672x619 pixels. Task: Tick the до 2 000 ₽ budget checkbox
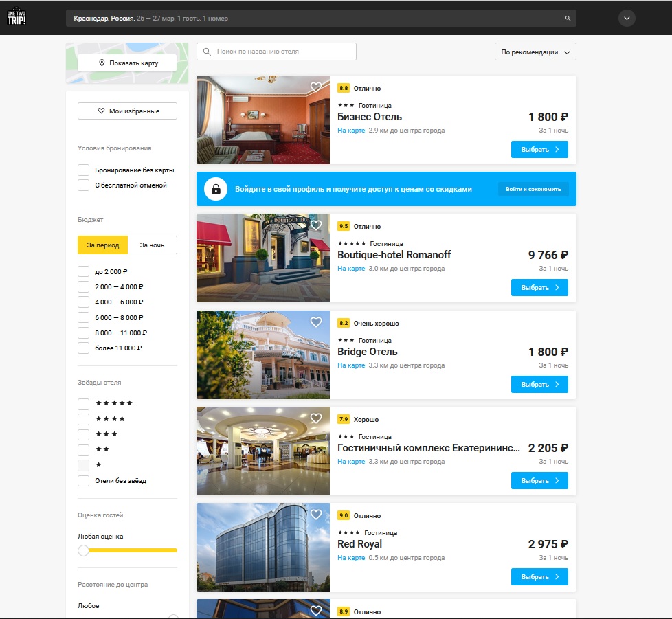point(84,271)
